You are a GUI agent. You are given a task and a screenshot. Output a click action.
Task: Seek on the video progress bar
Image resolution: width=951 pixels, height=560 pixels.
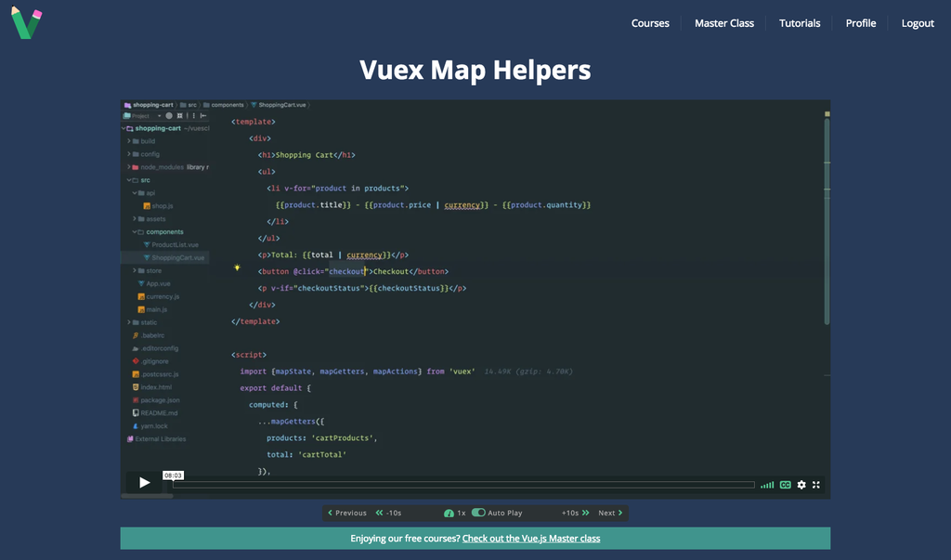point(463,484)
